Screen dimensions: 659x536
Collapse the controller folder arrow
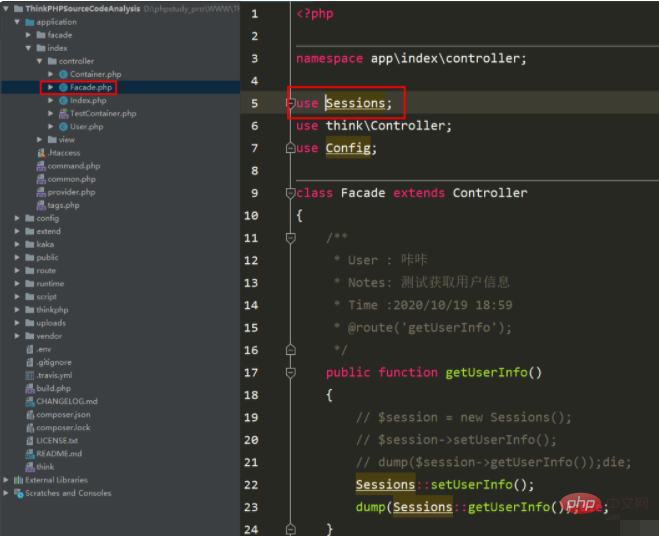tap(40, 61)
